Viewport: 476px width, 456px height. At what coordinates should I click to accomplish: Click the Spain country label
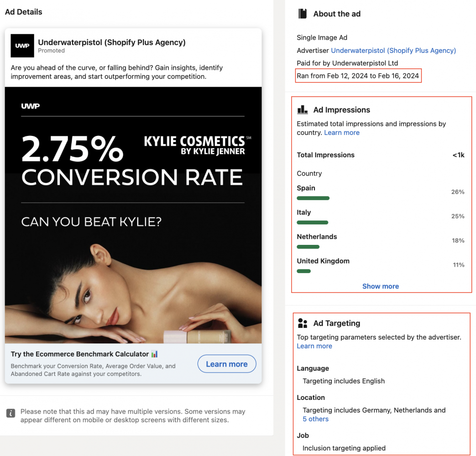click(x=306, y=188)
